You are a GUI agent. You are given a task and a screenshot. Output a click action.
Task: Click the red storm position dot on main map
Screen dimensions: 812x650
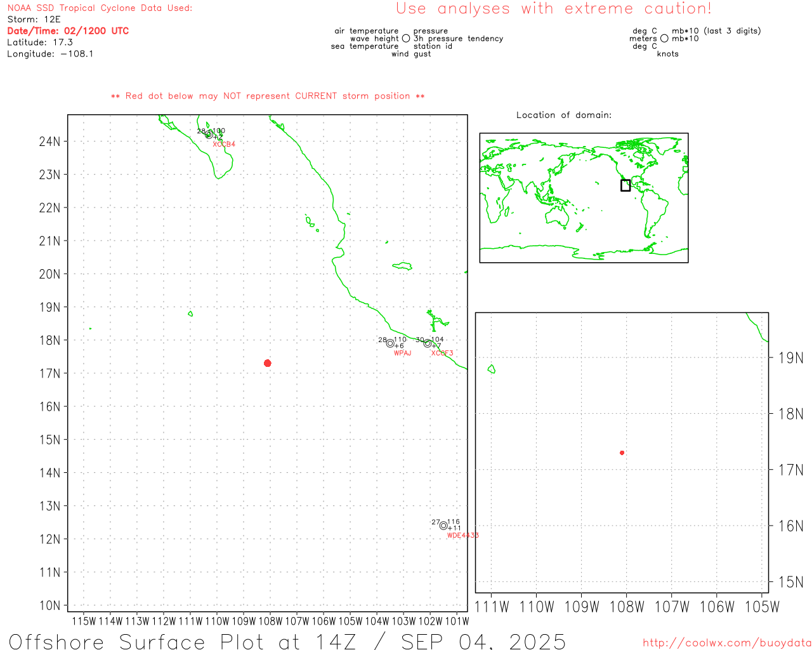coord(267,363)
